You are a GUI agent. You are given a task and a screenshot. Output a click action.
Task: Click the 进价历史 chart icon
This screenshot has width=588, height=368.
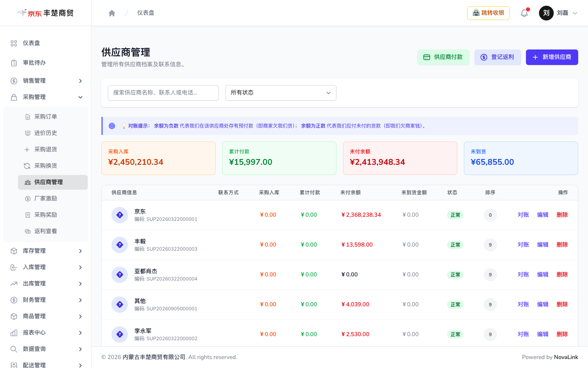(x=28, y=133)
